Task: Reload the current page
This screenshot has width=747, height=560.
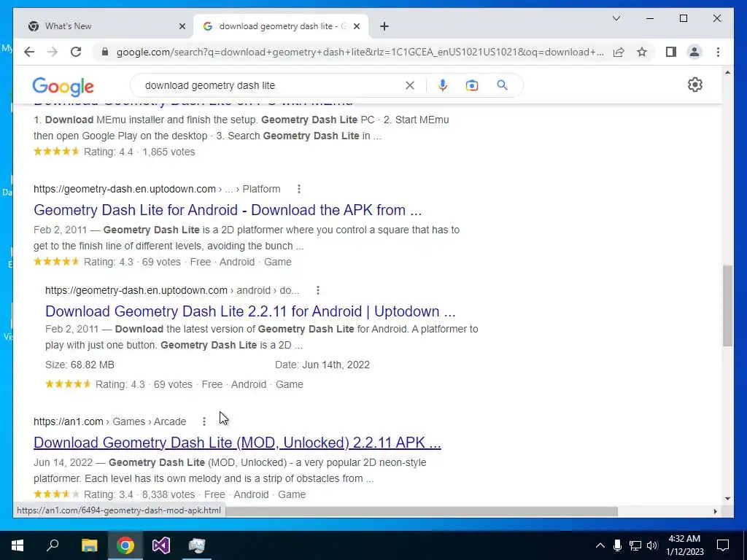Action: click(76, 52)
